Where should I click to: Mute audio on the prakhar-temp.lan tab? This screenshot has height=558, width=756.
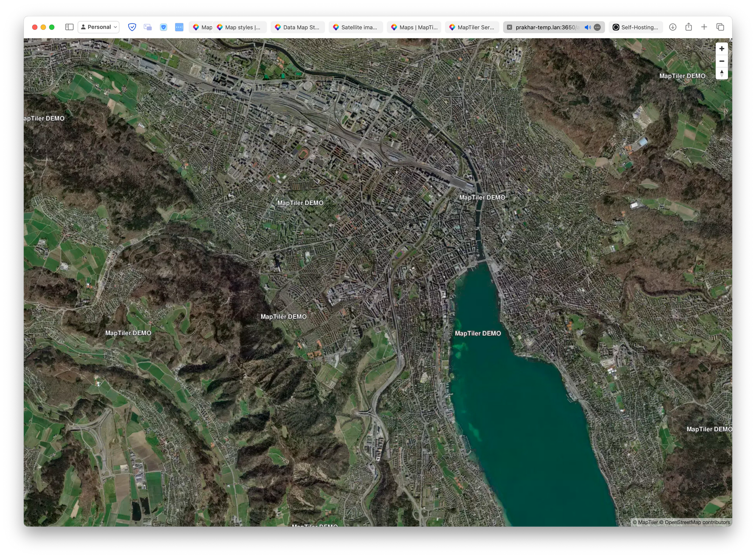588,27
